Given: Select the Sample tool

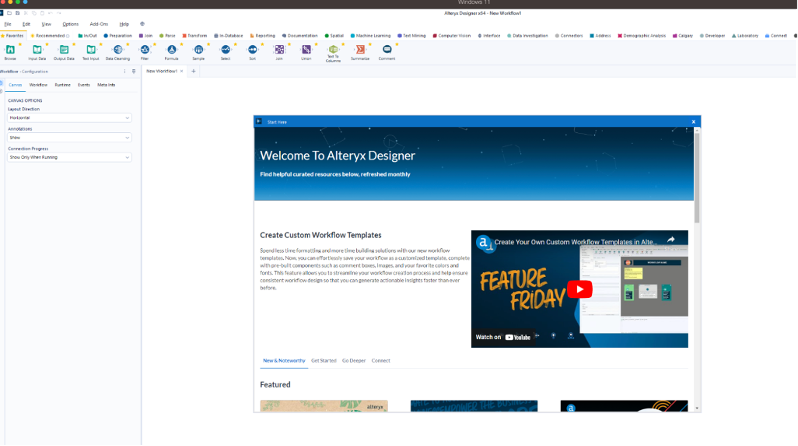Looking at the screenshot, I should tap(198, 49).
